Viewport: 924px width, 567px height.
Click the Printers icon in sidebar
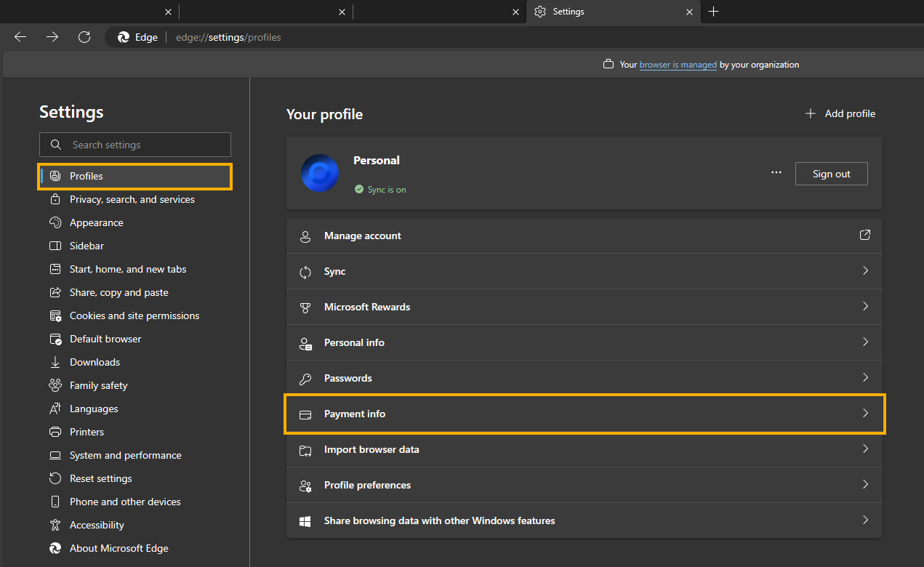[55, 432]
